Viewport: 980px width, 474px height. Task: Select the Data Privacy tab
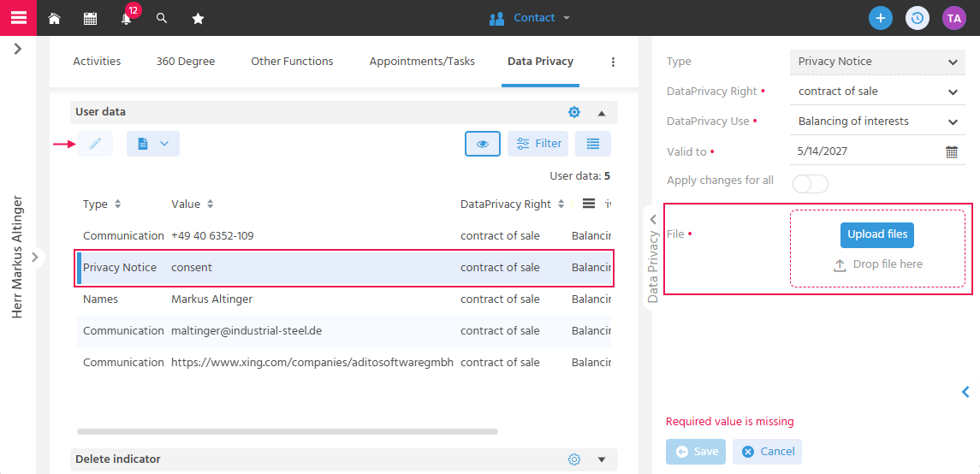540,62
